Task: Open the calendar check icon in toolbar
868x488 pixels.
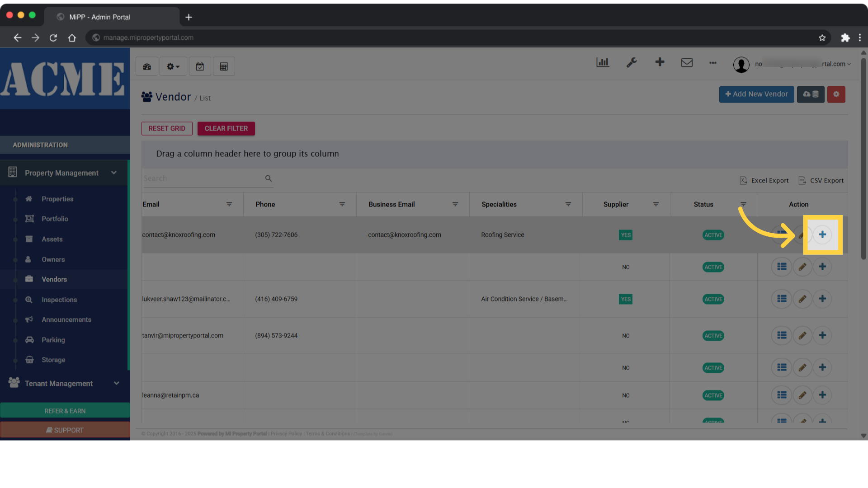Action: click(200, 66)
